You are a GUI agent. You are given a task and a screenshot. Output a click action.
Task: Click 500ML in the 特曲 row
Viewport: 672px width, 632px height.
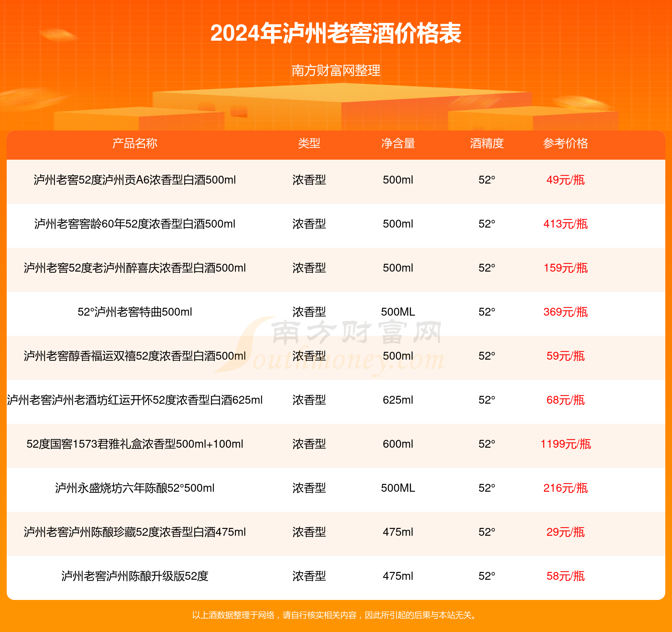click(398, 312)
